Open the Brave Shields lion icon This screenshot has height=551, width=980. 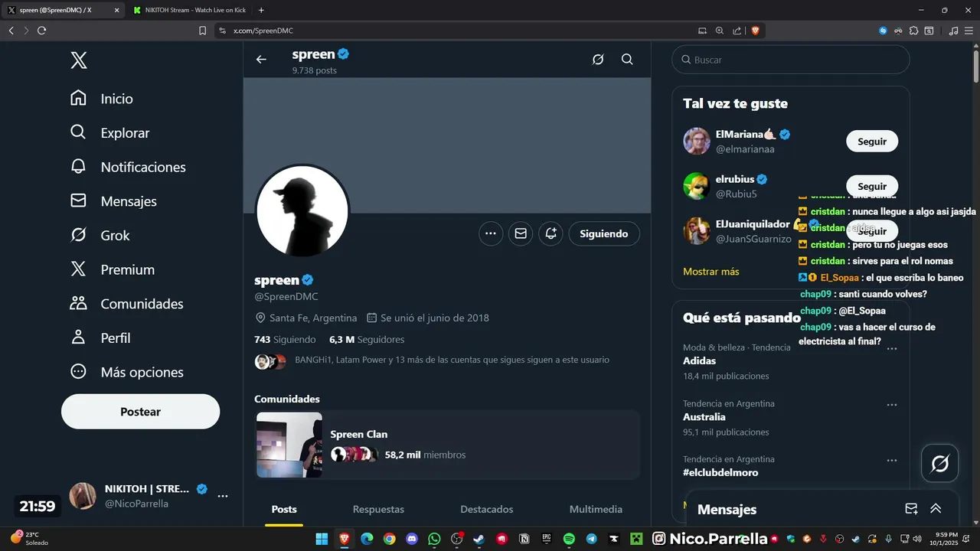click(x=755, y=31)
